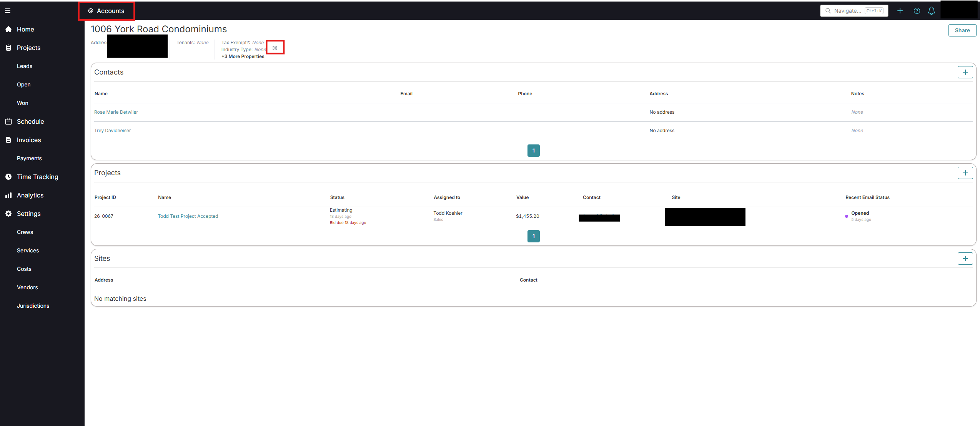Open the Services settings item
The image size is (980, 426).
pyautogui.click(x=28, y=250)
